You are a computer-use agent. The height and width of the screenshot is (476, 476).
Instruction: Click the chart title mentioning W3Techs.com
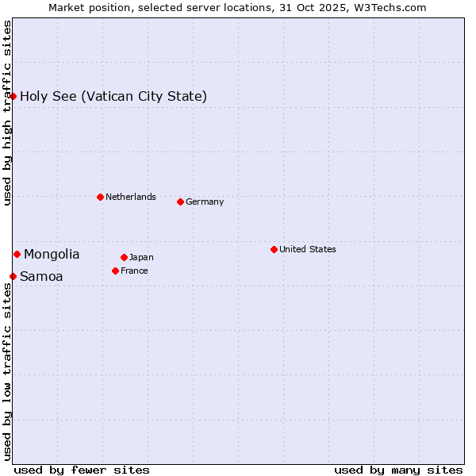tap(237, 7)
